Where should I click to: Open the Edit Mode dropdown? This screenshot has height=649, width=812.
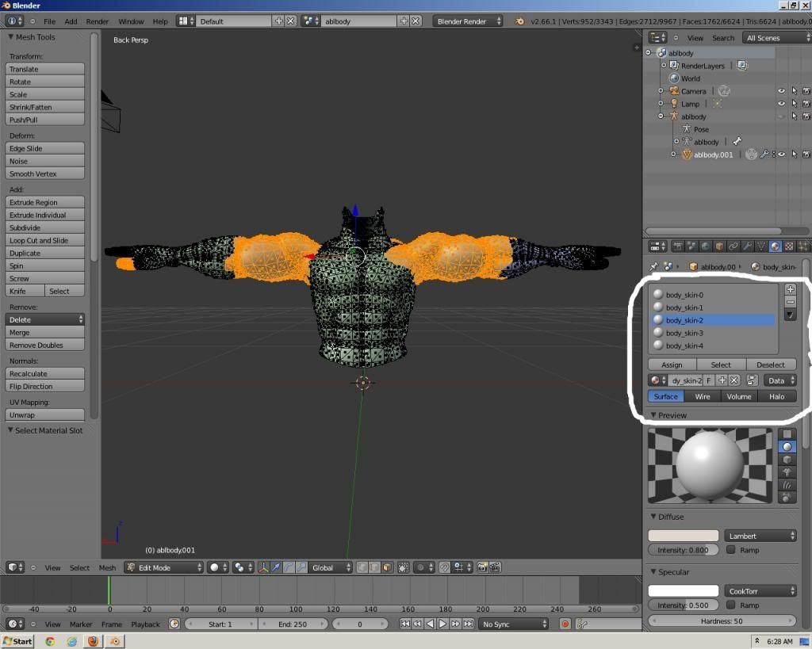[163, 567]
